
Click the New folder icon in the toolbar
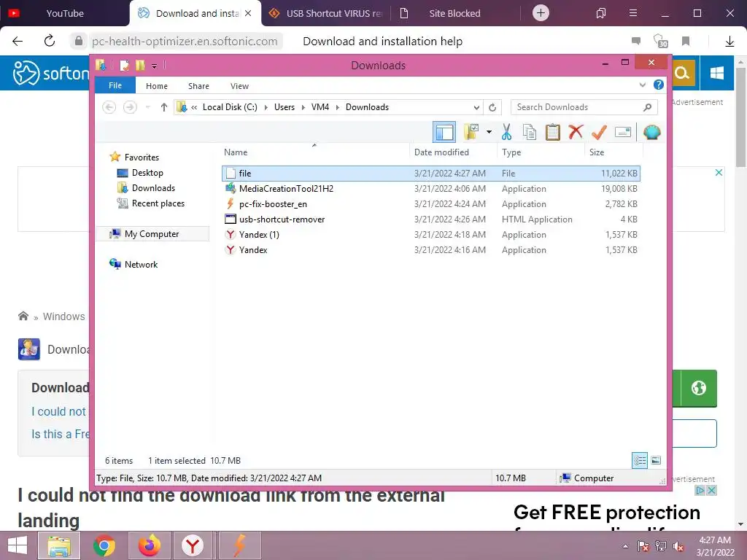coord(471,132)
